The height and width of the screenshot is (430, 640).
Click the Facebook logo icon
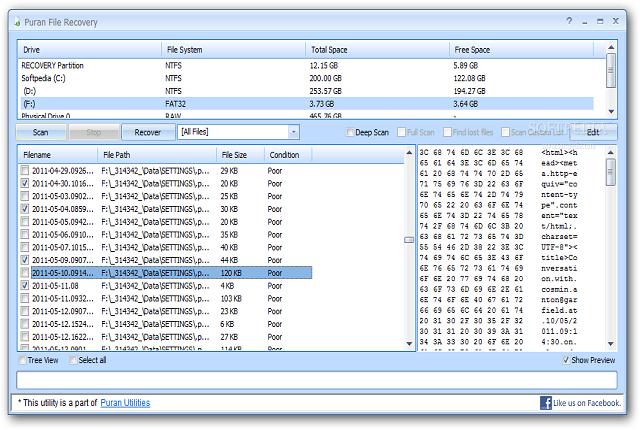tap(547, 403)
